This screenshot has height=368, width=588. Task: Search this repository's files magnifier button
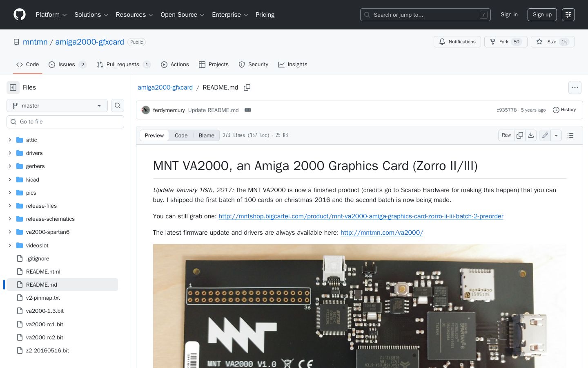point(118,105)
